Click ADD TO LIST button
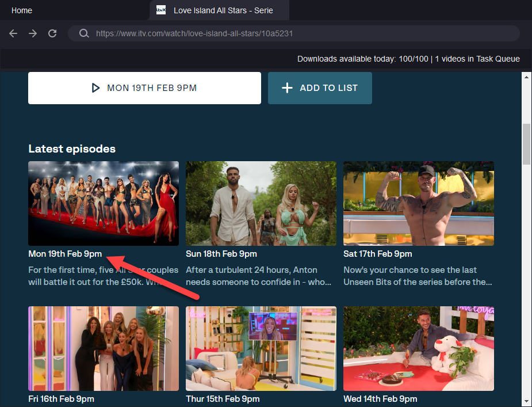The width and height of the screenshot is (532, 407). [x=320, y=88]
